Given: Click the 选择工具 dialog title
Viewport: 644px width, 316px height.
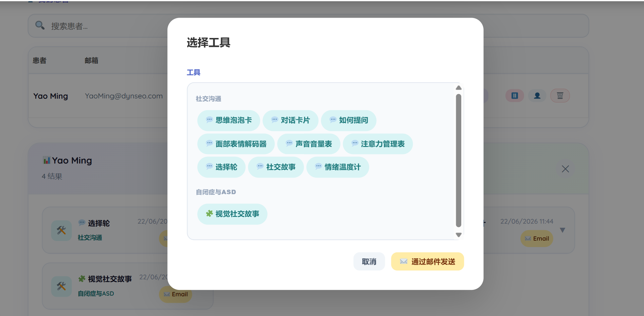Looking at the screenshot, I should pyautogui.click(x=209, y=42).
